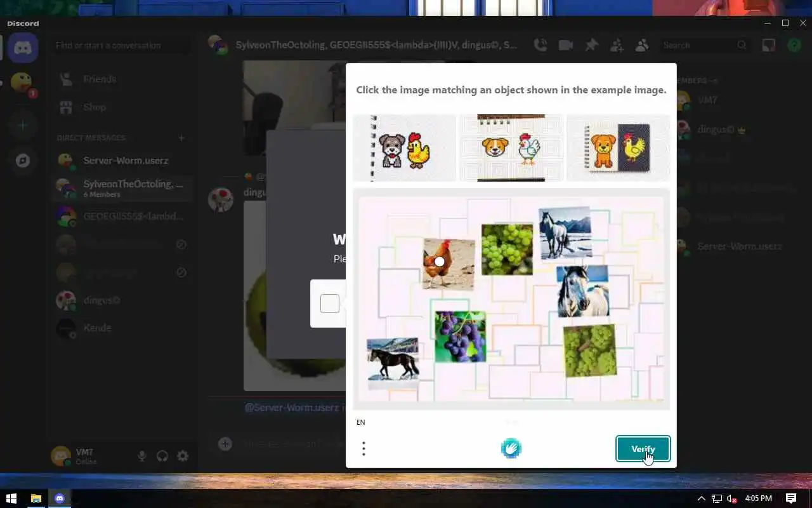Click Discord taskbar icon
The height and width of the screenshot is (508, 812).
tap(60, 498)
